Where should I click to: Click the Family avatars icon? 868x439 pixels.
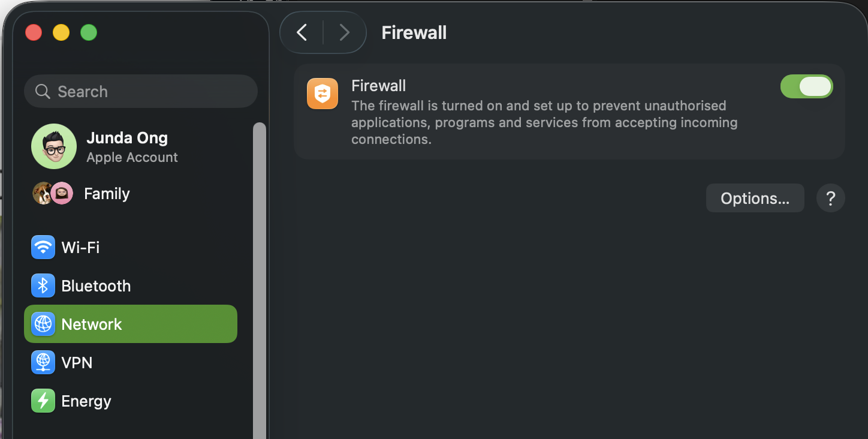click(x=53, y=194)
